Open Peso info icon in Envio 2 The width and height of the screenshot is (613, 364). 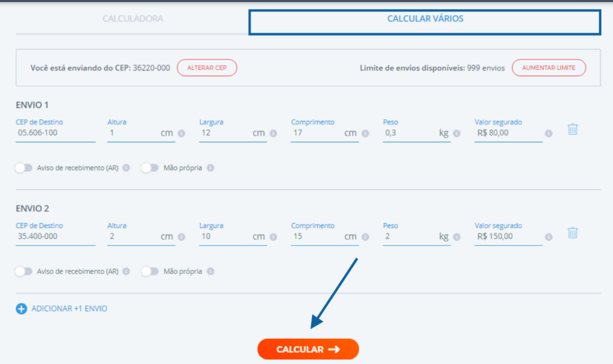[x=457, y=237]
